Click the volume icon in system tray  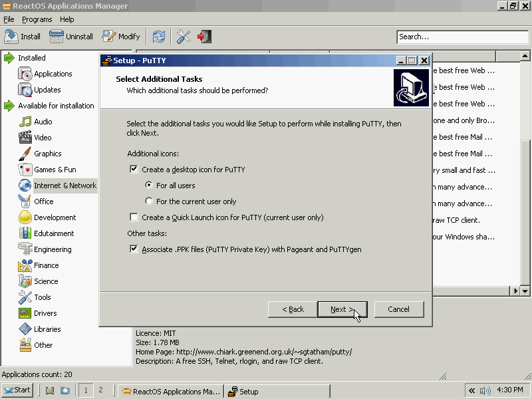485,391
